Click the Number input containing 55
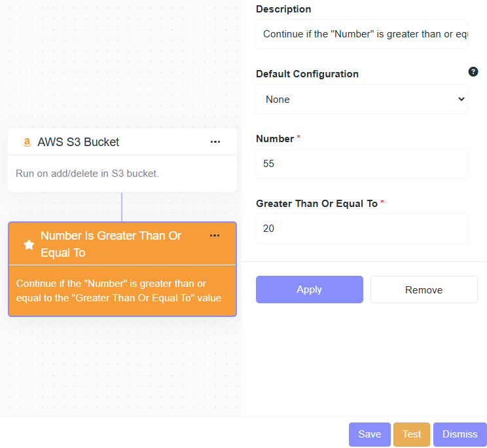Viewport: 487px width, 448px height. (362, 164)
